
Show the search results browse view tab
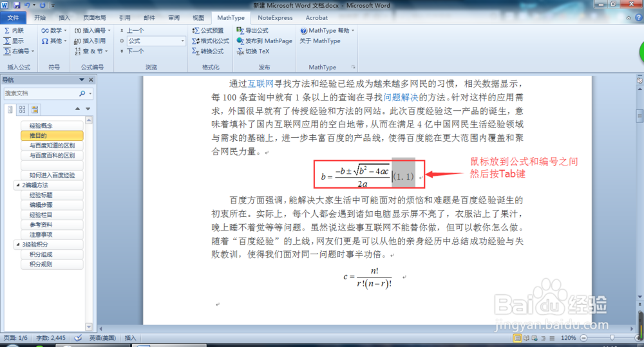click(35, 109)
